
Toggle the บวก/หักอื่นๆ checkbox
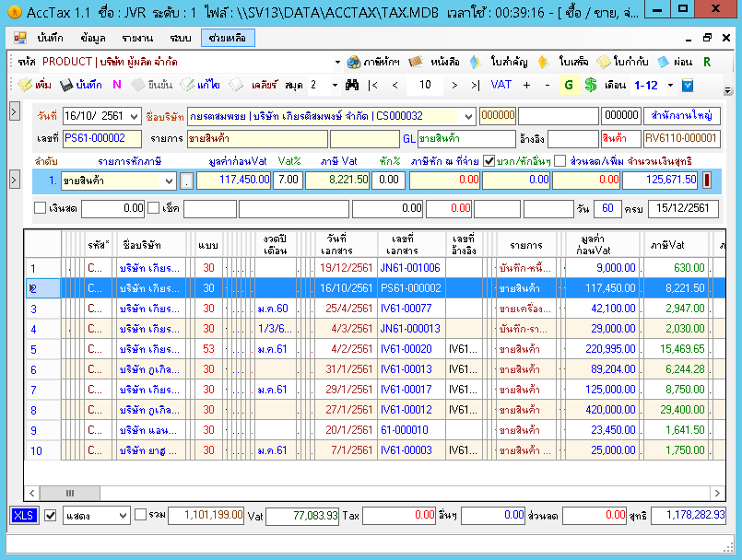point(489,161)
